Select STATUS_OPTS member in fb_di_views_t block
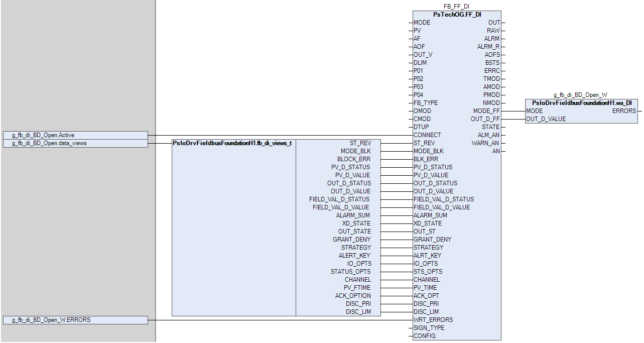 click(x=351, y=272)
